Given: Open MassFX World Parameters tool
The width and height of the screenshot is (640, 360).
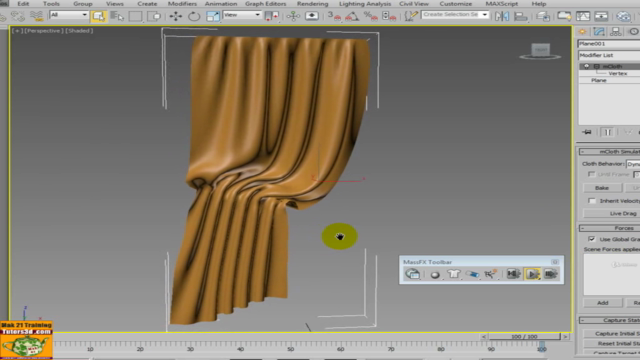Looking at the screenshot, I should coord(412,274).
